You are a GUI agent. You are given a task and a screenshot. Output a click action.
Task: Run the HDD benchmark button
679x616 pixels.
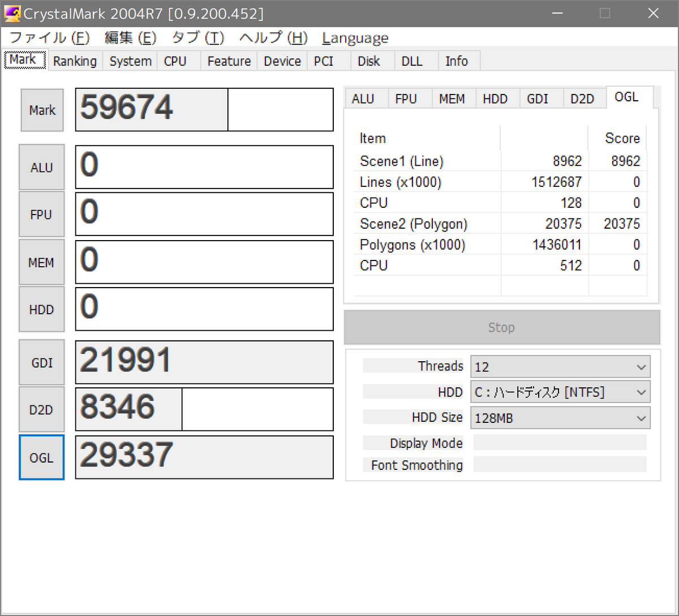tap(42, 309)
